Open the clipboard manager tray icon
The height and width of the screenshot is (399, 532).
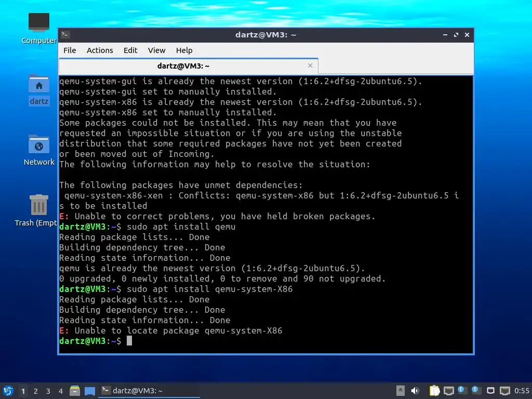click(x=434, y=391)
